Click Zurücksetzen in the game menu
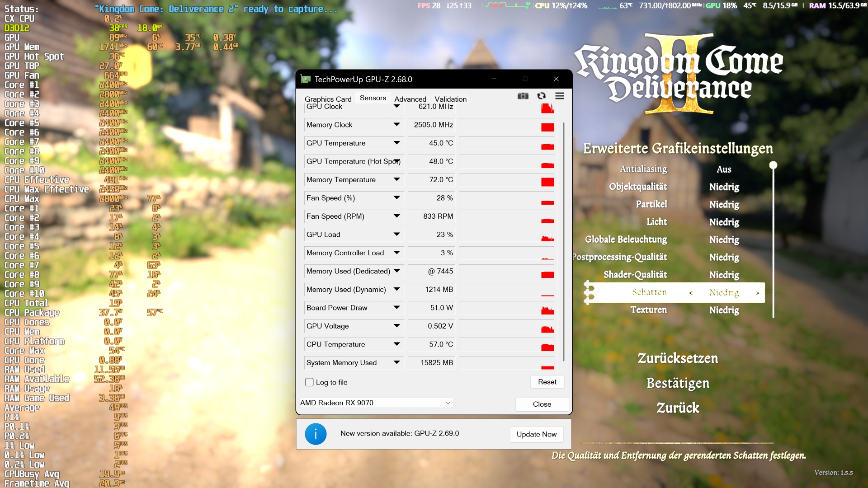868x488 pixels. 678,358
